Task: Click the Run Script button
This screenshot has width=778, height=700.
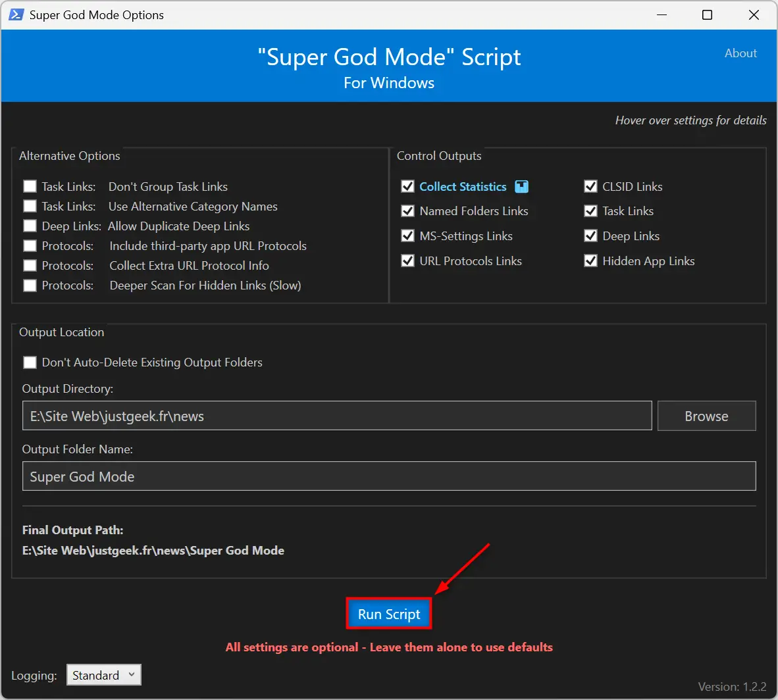Action: coord(389,614)
